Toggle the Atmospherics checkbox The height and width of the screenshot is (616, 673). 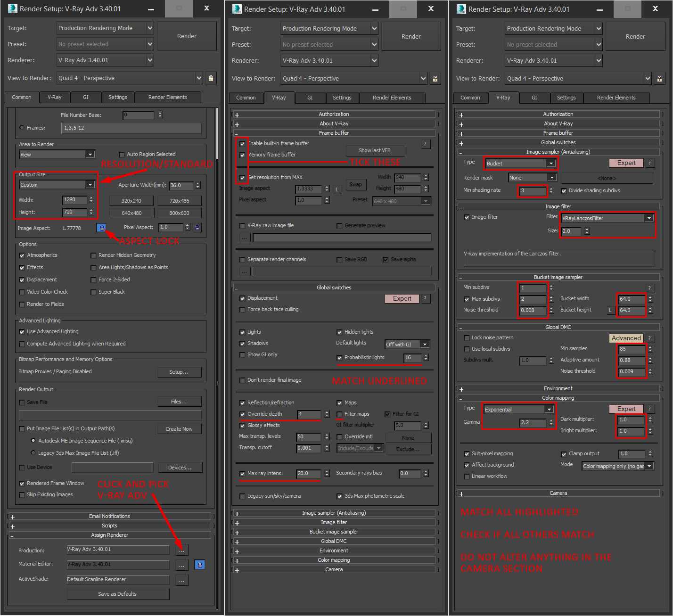click(22, 255)
